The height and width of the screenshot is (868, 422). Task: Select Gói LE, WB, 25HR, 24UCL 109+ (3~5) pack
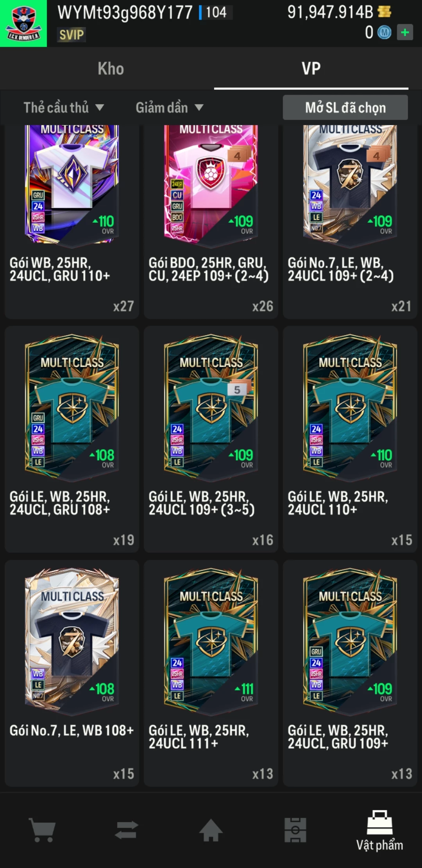[211, 439]
